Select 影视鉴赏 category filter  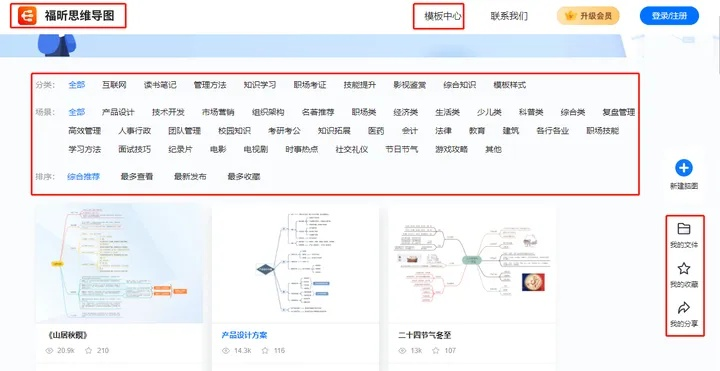pos(410,85)
